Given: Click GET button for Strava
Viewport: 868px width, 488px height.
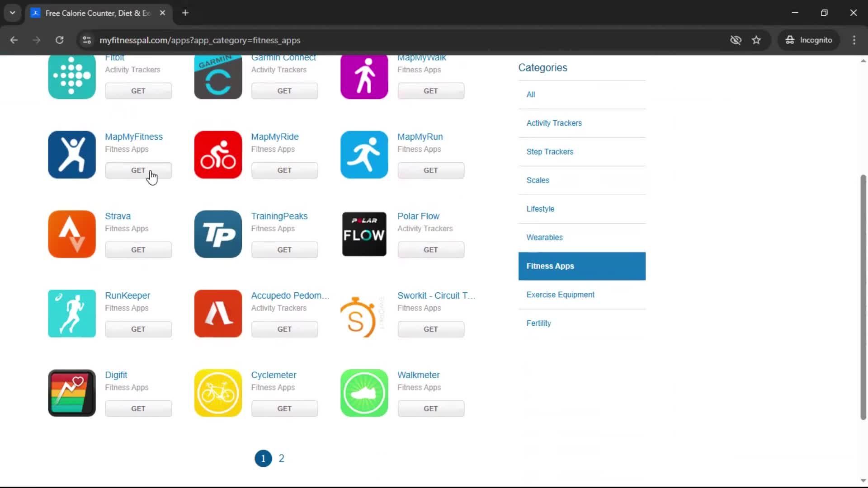Looking at the screenshot, I should click(138, 250).
